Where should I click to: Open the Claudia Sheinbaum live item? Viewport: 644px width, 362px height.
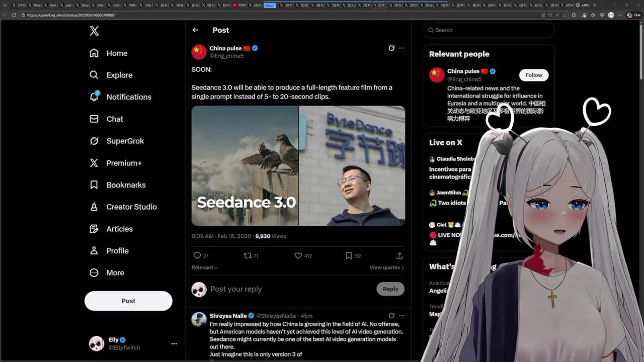pyautogui.click(x=453, y=167)
